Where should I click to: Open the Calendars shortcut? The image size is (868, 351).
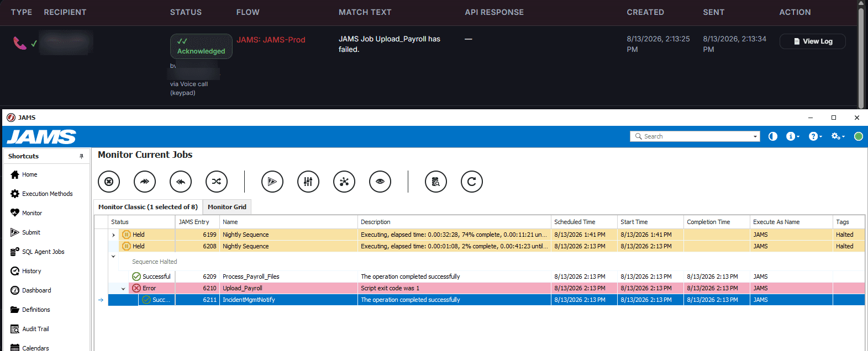click(x=30, y=348)
